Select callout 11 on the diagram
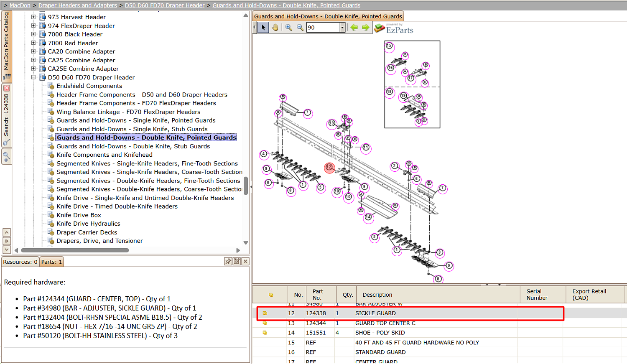The height and width of the screenshot is (364, 627). (366, 148)
